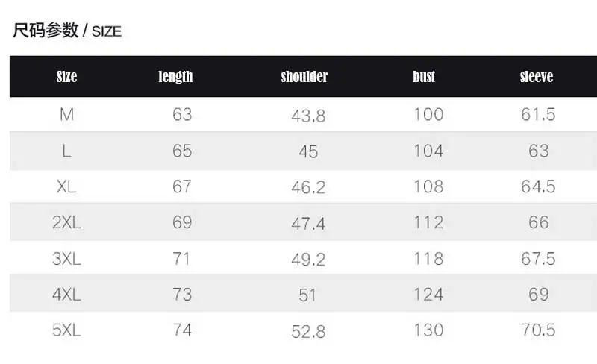Click the bust column header

[x=424, y=77]
